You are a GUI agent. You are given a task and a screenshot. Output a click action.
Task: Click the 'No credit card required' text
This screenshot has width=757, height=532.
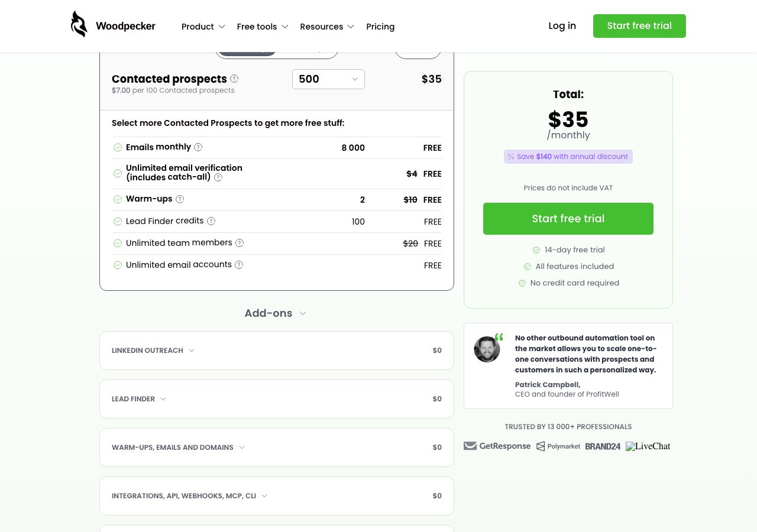point(574,283)
